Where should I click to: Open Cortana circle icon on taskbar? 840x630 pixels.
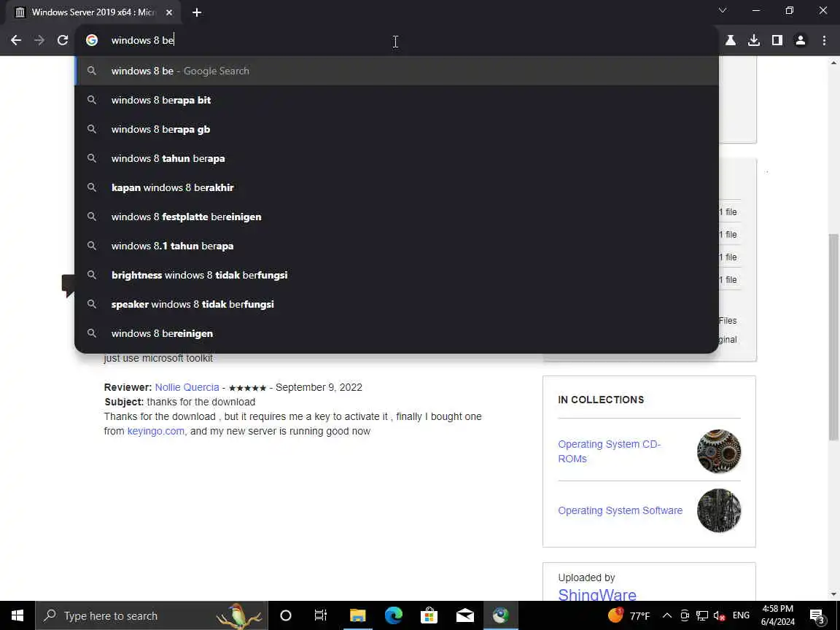pyautogui.click(x=286, y=615)
